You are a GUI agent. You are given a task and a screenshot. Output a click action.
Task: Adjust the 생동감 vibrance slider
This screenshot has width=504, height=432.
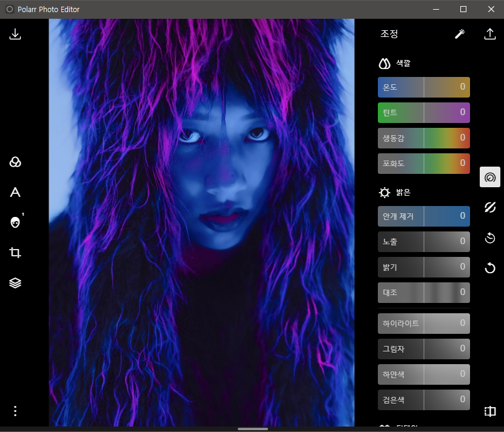tap(424, 138)
